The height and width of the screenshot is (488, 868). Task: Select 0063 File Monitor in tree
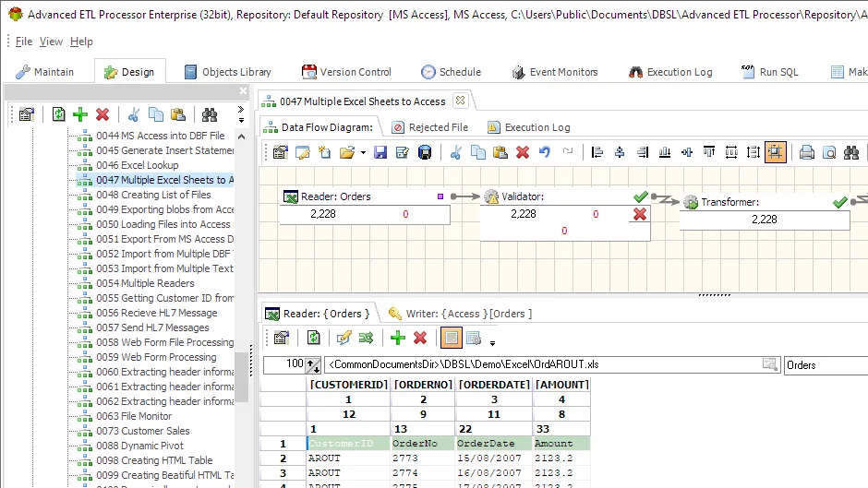134,416
